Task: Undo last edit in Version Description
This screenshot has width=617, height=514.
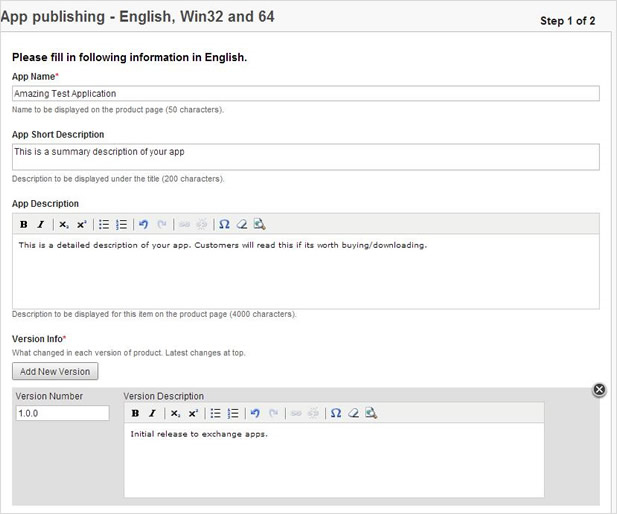Action: click(255, 413)
